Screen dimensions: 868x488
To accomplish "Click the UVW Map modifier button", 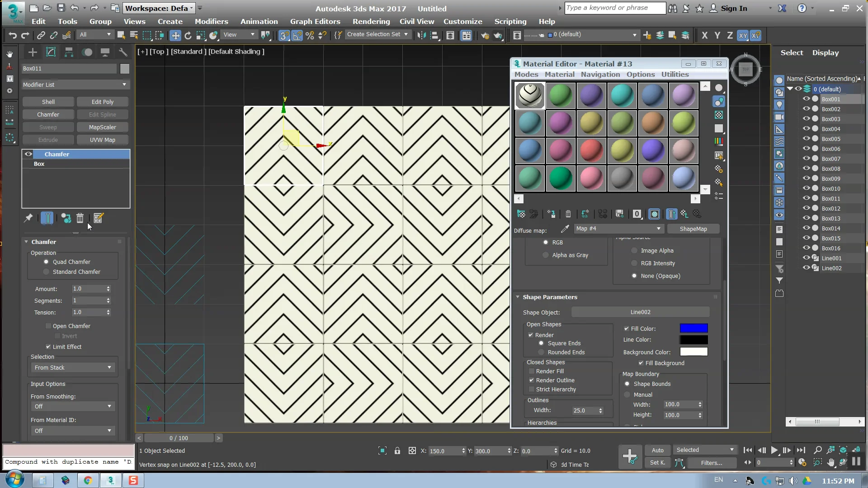I will click(x=103, y=140).
